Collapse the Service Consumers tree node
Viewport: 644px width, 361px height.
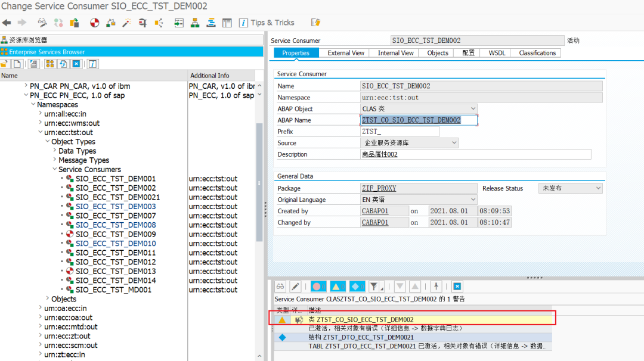(55, 169)
